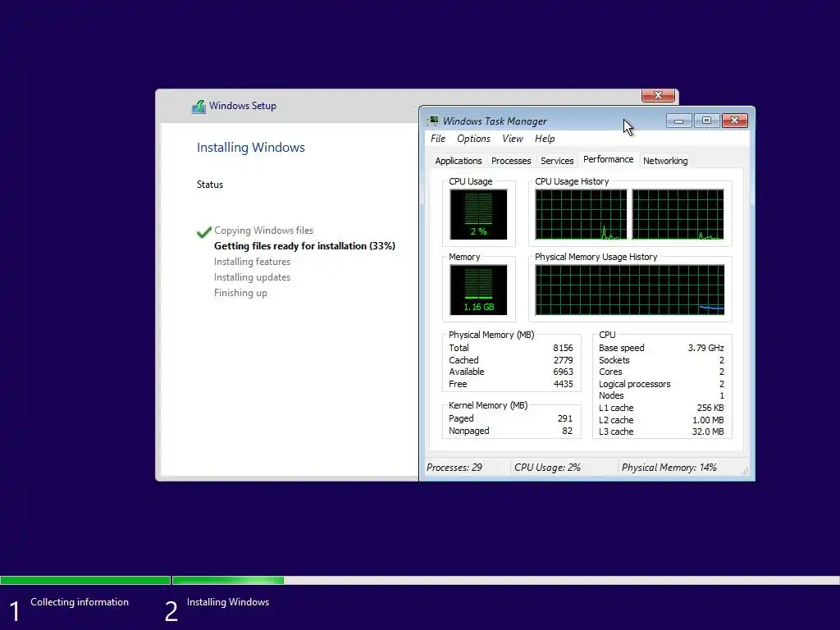Click the Logical processors row
The height and width of the screenshot is (630, 840).
click(662, 384)
